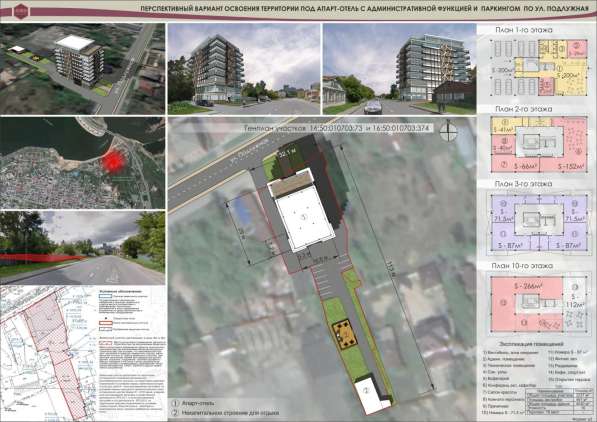Click the heading 'План 2-го этажа'
This screenshot has width=597, height=422.
click(x=524, y=109)
